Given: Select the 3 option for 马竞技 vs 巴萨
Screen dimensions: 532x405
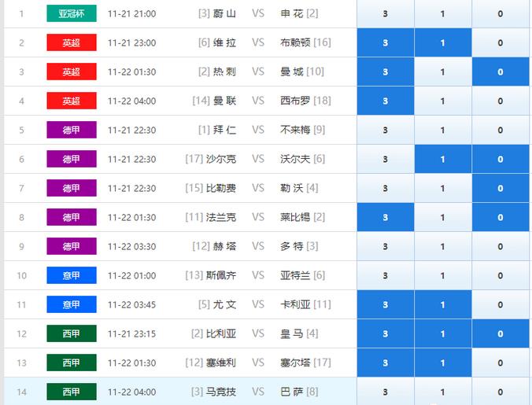Looking at the screenshot, I should point(386,392).
